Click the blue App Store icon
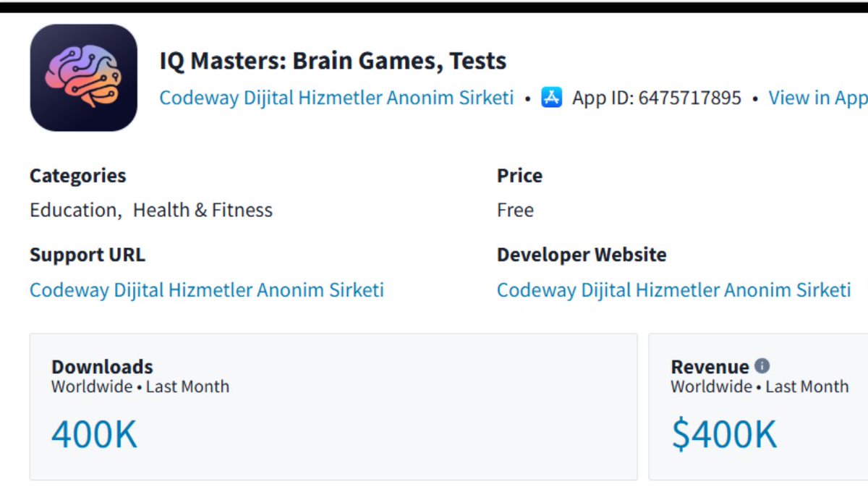This screenshot has height=487, width=868. 552,98
